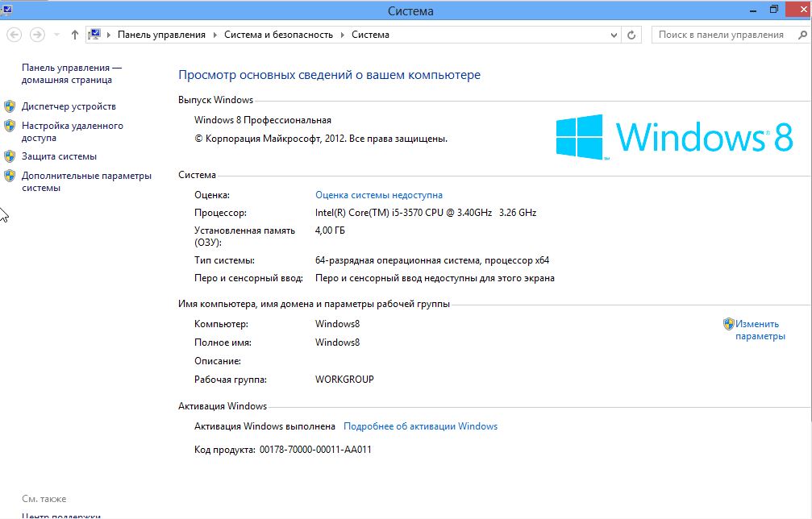
Task: Select 'Система' breadcrumb item
Action: pyautogui.click(x=370, y=35)
